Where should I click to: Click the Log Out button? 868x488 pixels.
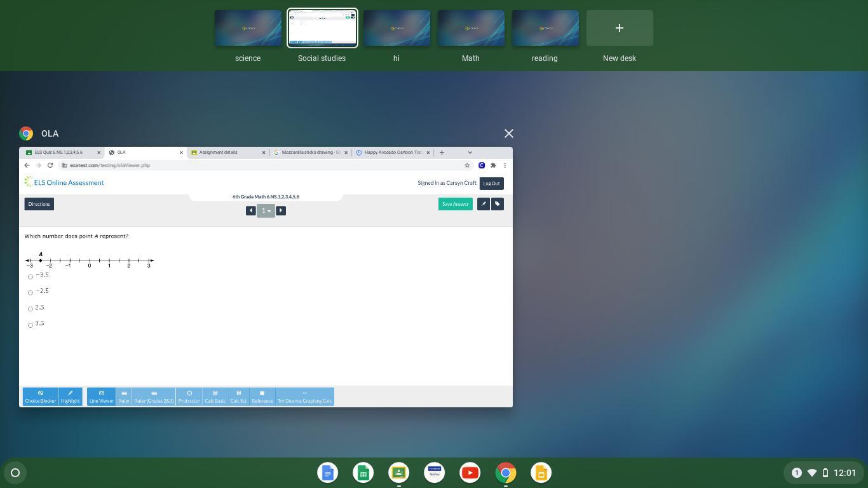491,183
